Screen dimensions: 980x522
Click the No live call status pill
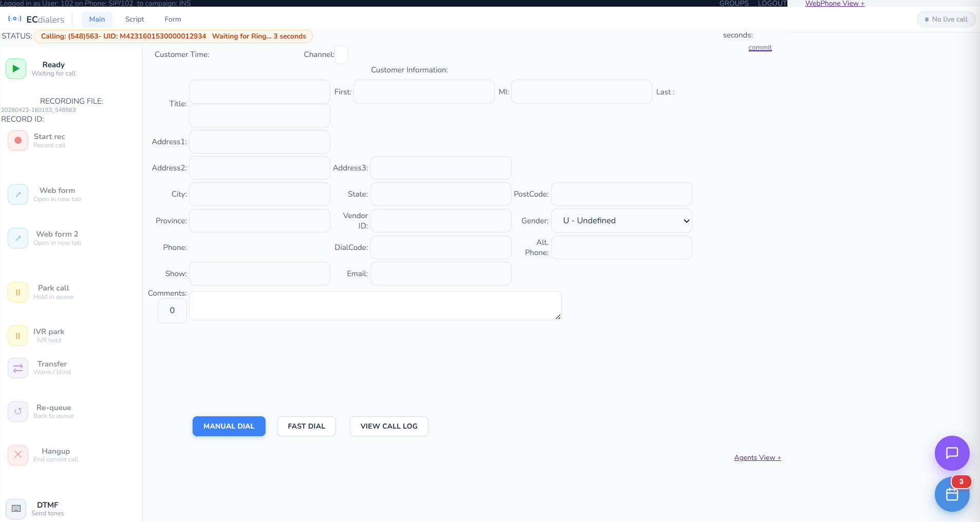(x=946, y=20)
